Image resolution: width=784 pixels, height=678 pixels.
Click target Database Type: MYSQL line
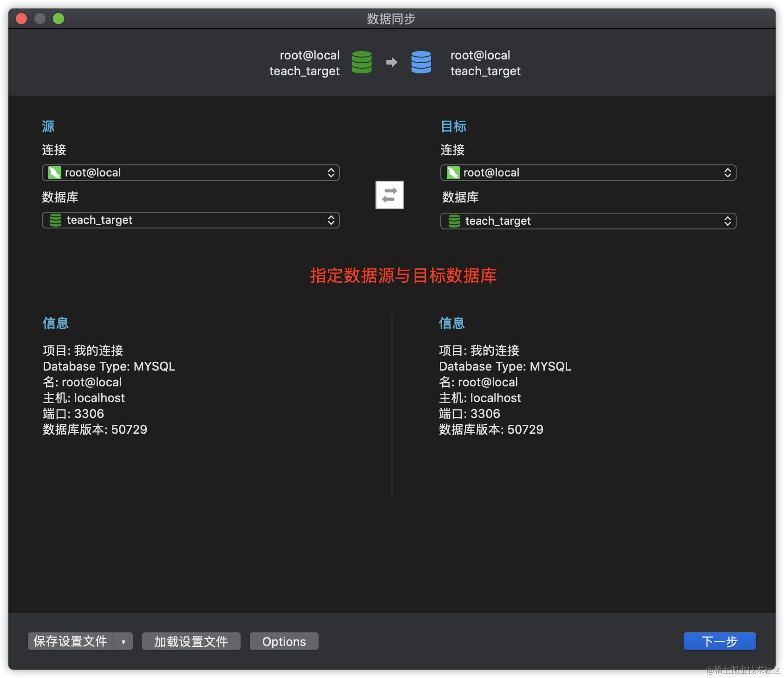pyautogui.click(x=505, y=366)
